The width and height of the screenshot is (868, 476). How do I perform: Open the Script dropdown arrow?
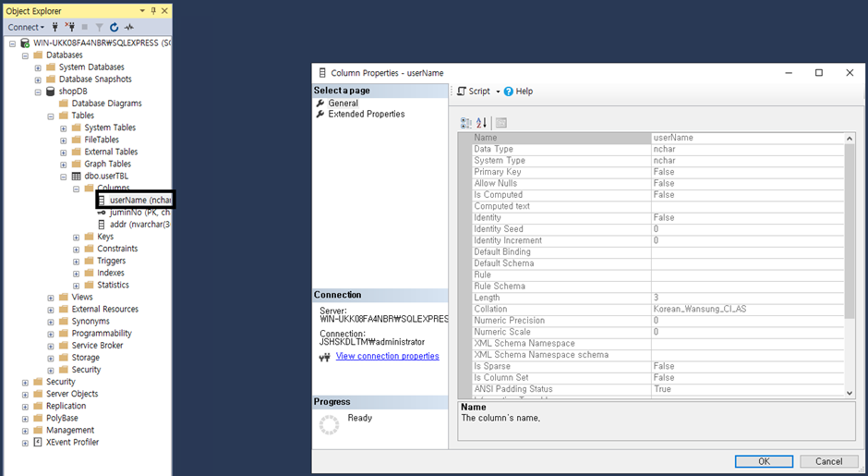498,92
